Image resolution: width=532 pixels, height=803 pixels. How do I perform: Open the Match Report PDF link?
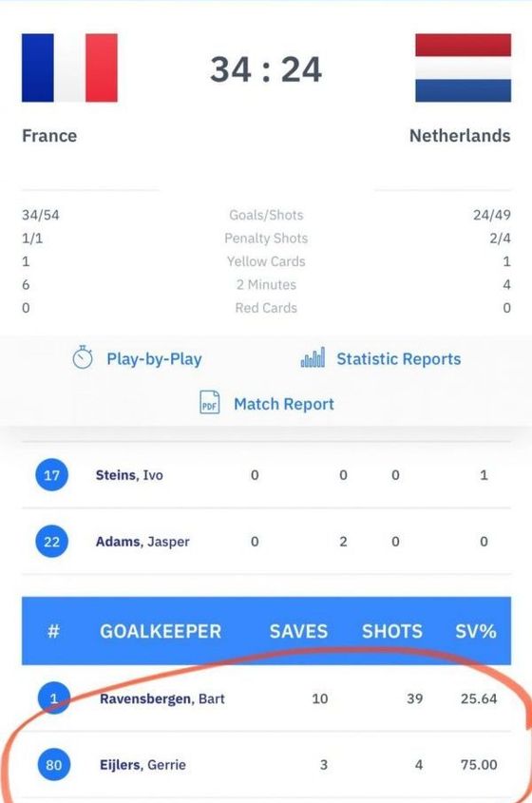(x=284, y=404)
